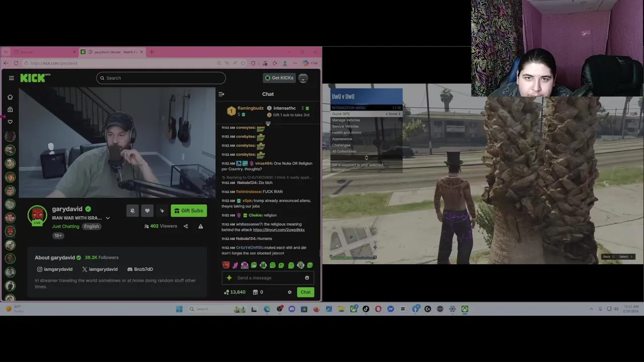
Task: Select the English language tag
Action: (x=92, y=226)
